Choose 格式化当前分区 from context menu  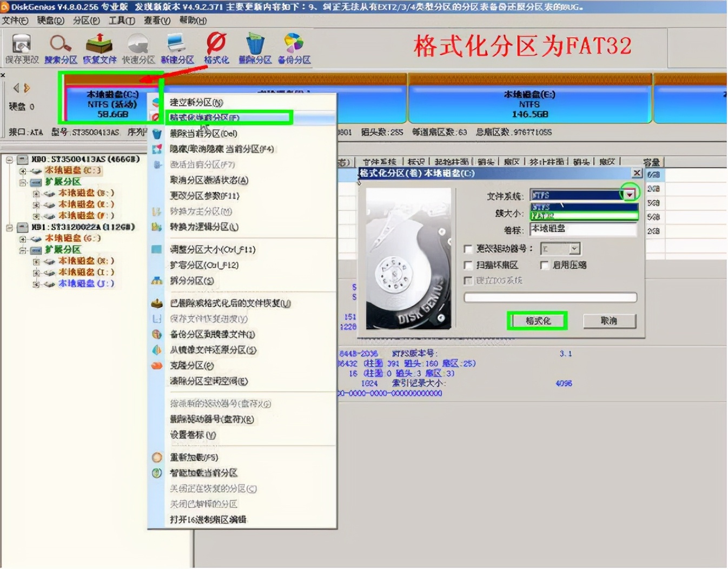pos(206,117)
